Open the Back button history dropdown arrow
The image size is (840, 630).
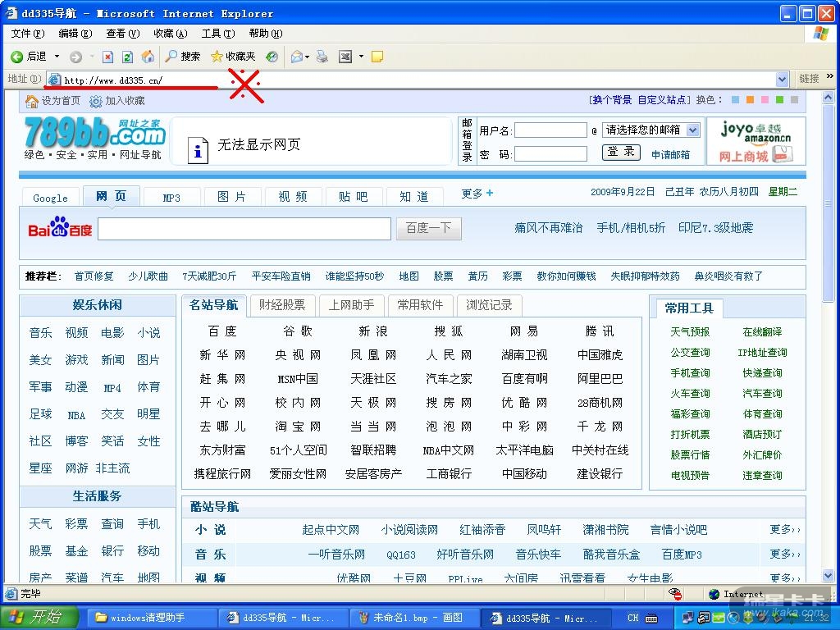point(57,57)
